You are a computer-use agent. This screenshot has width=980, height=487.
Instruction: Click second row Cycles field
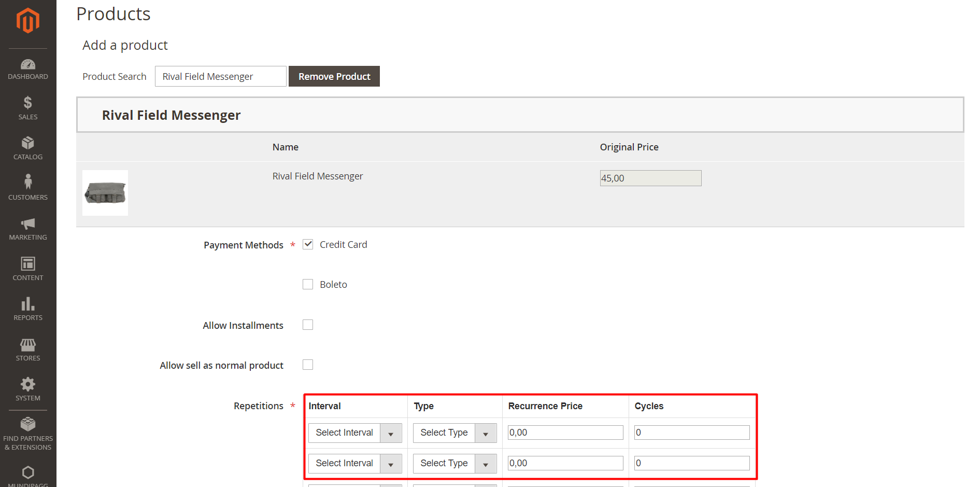(x=692, y=463)
